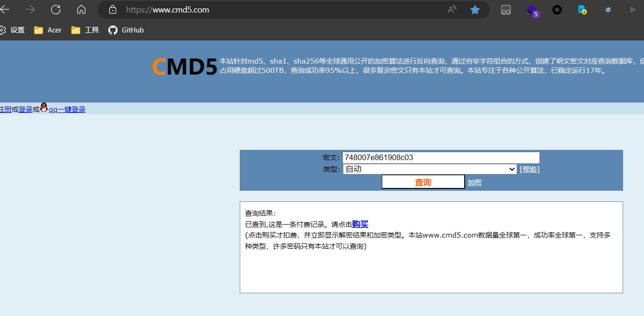
Task: Open the 工具 bookmarks folder
Action: click(85, 30)
